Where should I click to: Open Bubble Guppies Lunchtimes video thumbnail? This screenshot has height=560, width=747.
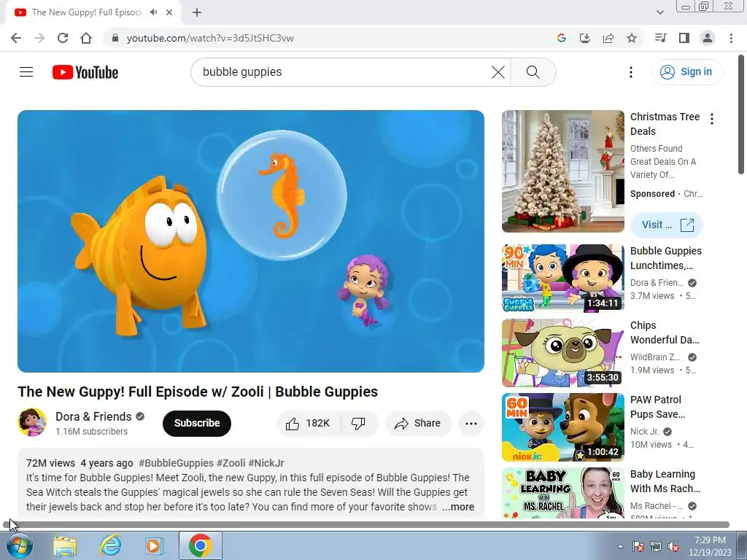click(562, 278)
